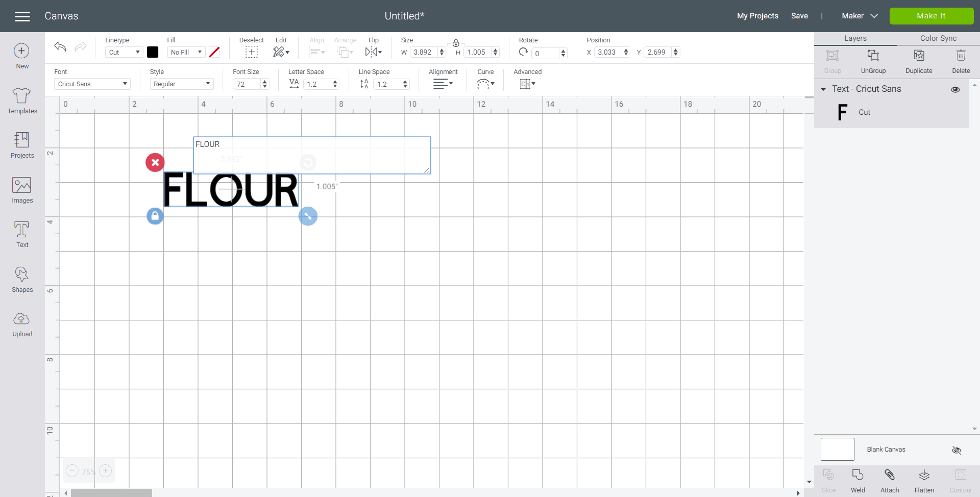Open the hamburger main menu
This screenshot has height=497, width=980.
click(x=22, y=16)
